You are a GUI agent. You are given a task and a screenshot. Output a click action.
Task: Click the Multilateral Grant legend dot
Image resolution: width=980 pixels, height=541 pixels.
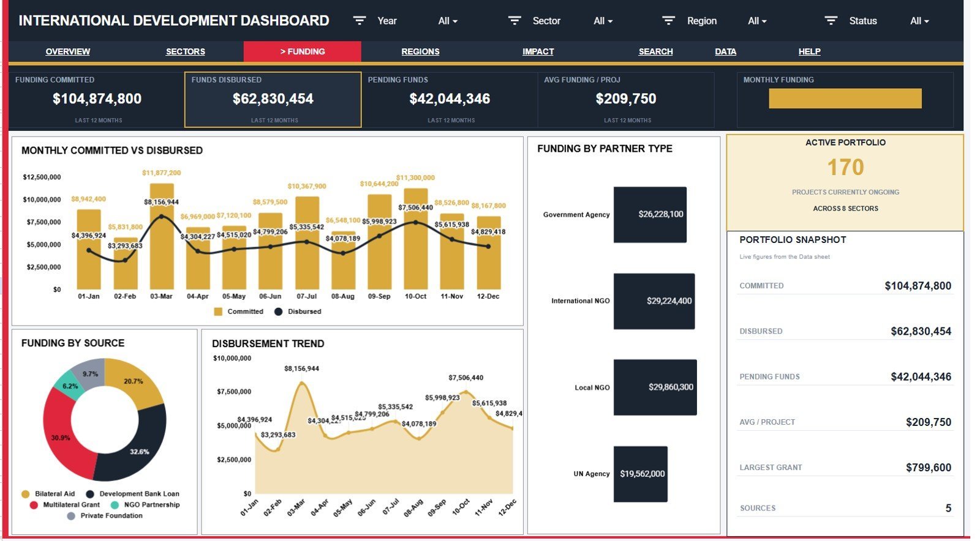coord(34,505)
